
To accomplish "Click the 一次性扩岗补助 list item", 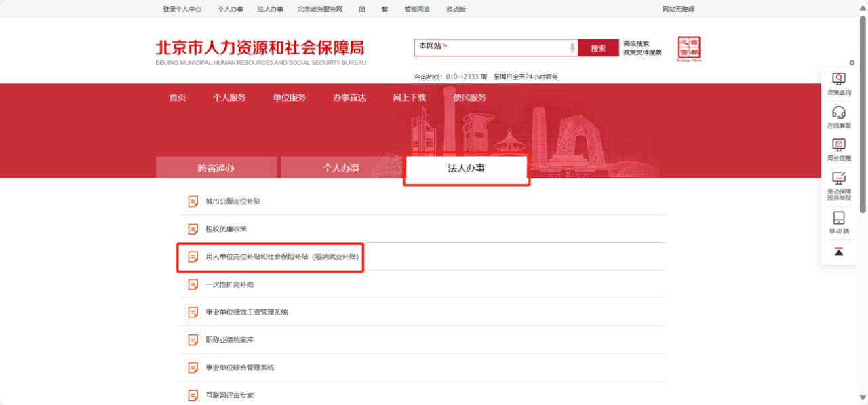I will click(230, 285).
